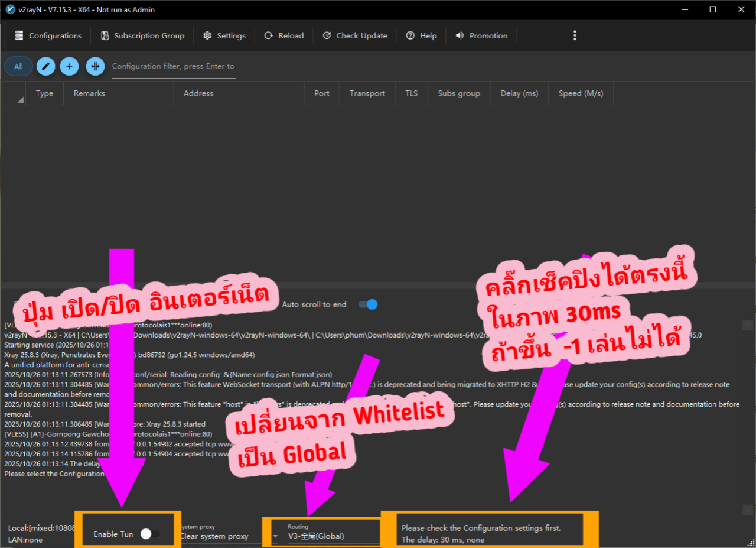Sort by the Port column header
The height and width of the screenshot is (548, 756).
coord(322,93)
